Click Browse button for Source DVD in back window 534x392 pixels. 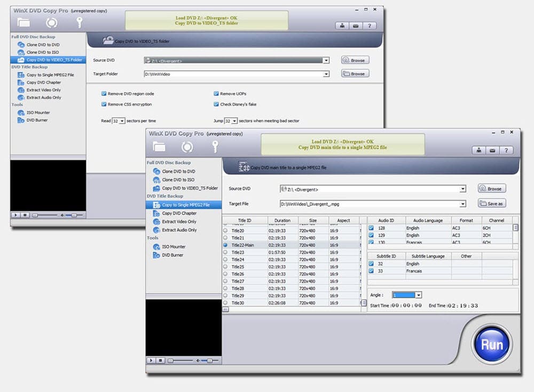355,60
